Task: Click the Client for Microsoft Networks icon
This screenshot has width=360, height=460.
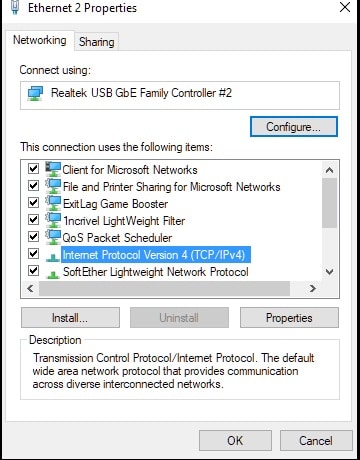Action: [53, 169]
